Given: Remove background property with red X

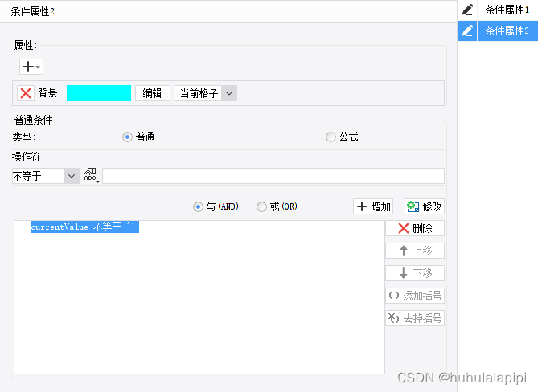Looking at the screenshot, I should click(x=26, y=93).
